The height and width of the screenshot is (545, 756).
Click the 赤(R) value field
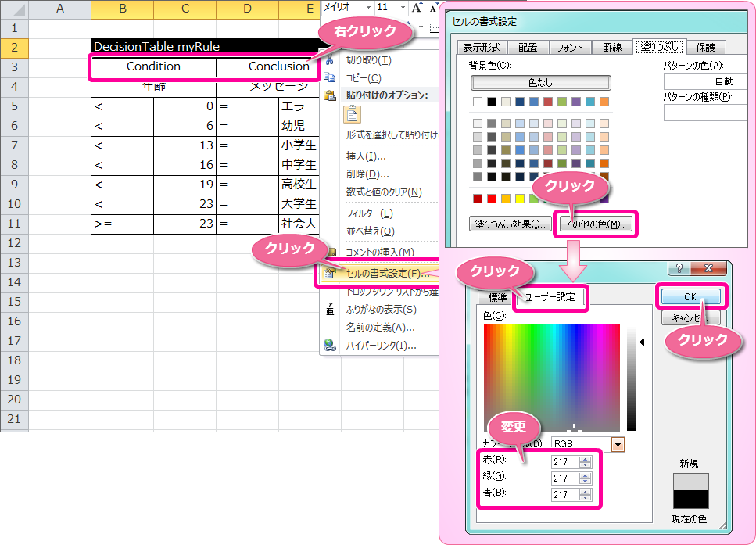(x=565, y=462)
